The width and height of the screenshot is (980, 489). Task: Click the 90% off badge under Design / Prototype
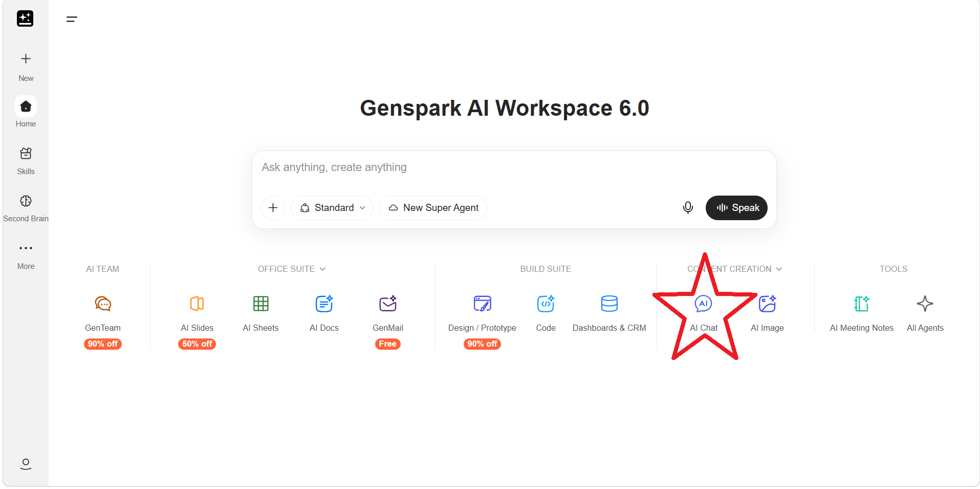(482, 344)
